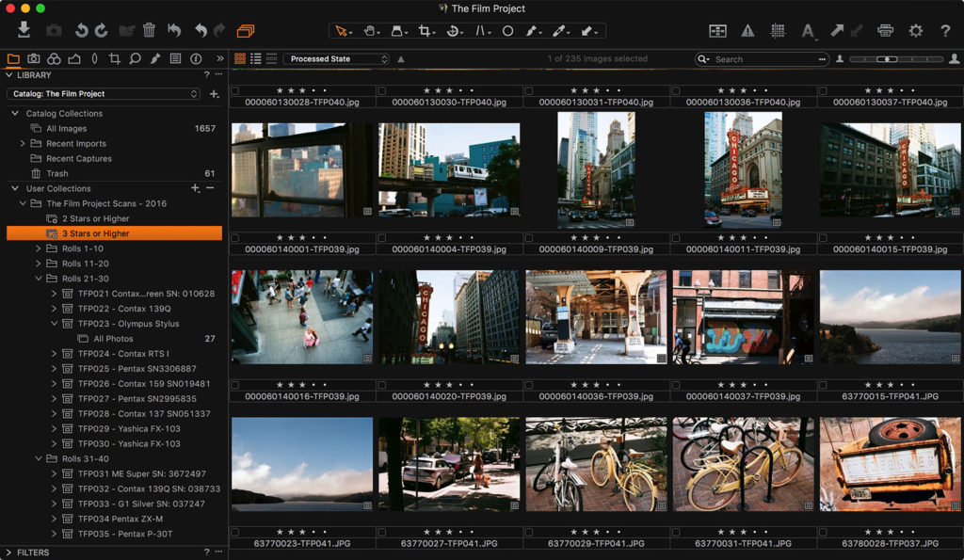Viewport: 964px width, 560px height.
Task: Add a new user collection with plus
Action: [195, 188]
